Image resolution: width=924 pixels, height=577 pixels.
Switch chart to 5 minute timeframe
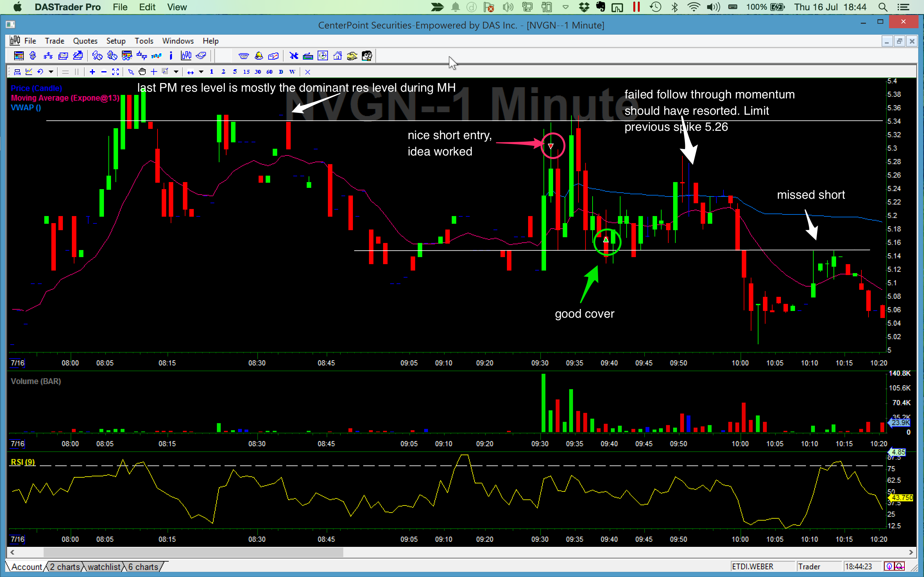point(235,72)
